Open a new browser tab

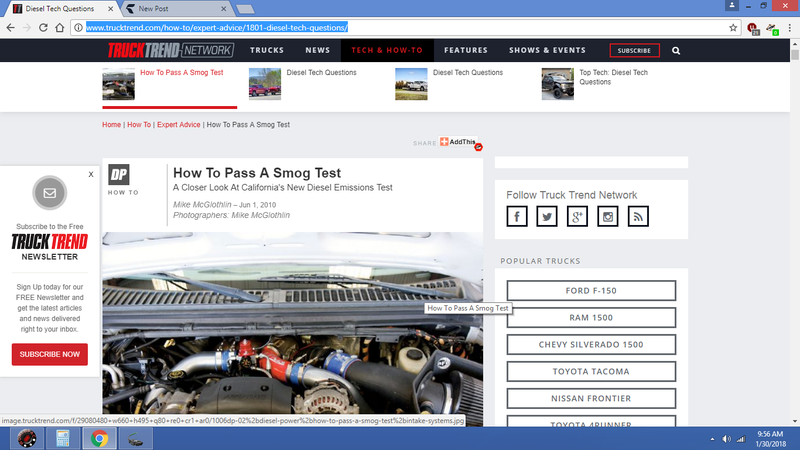(x=245, y=9)
